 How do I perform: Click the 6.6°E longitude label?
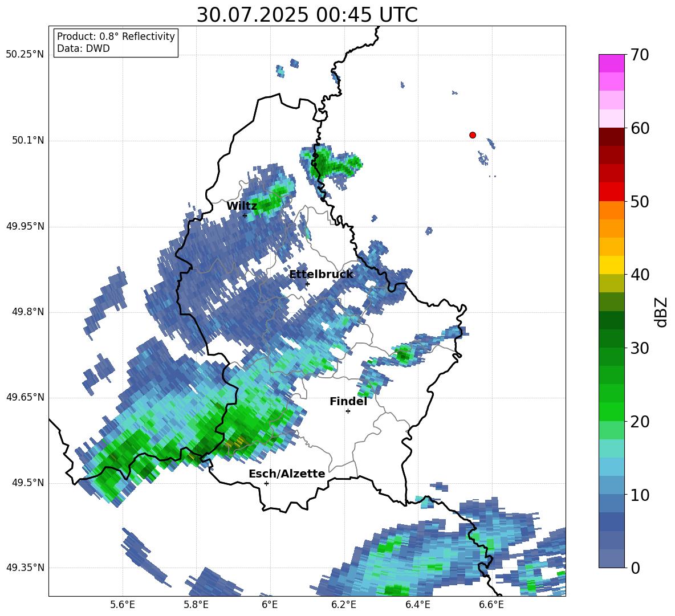click(491, 605)
